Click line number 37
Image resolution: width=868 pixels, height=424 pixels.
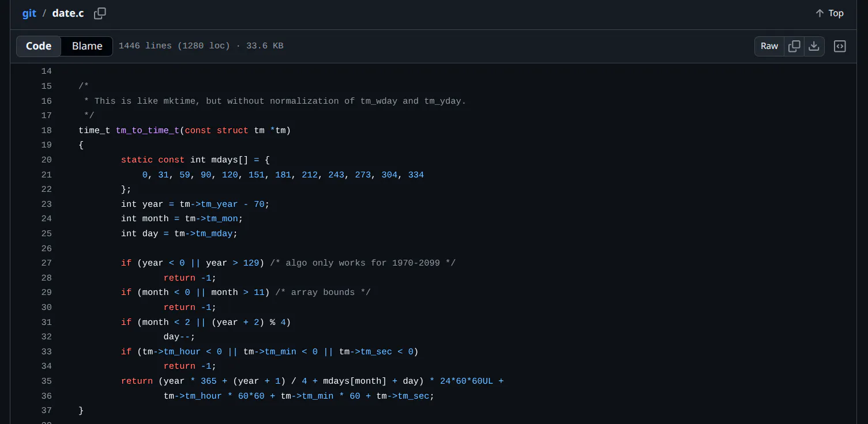[x=46, y=411]
